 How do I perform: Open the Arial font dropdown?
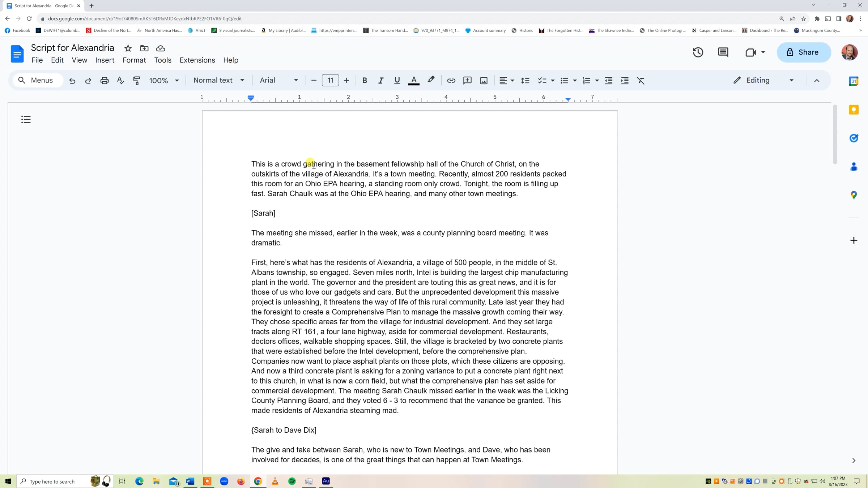click(278, 80)
